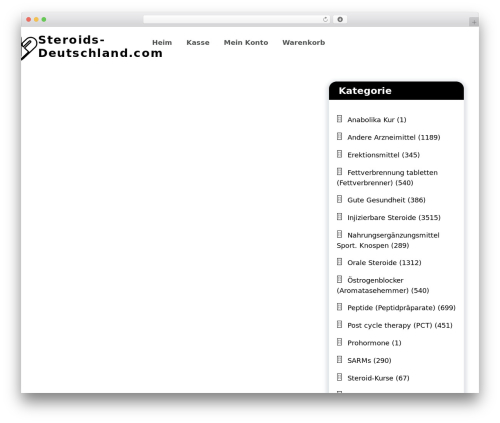Open the Peptide (Peptidpräparate) (699) category
Screen dimensions: 500x423
pos(401,308)
